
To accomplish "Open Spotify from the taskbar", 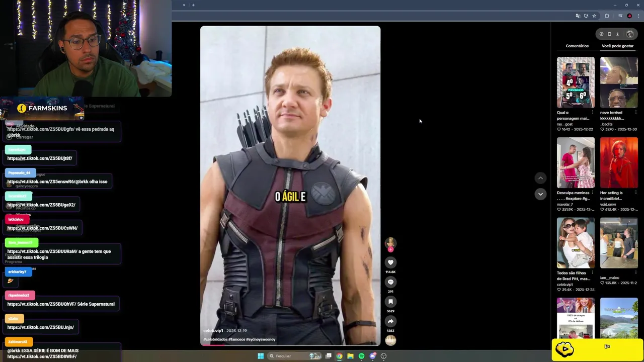I will (x=361, y=356).
